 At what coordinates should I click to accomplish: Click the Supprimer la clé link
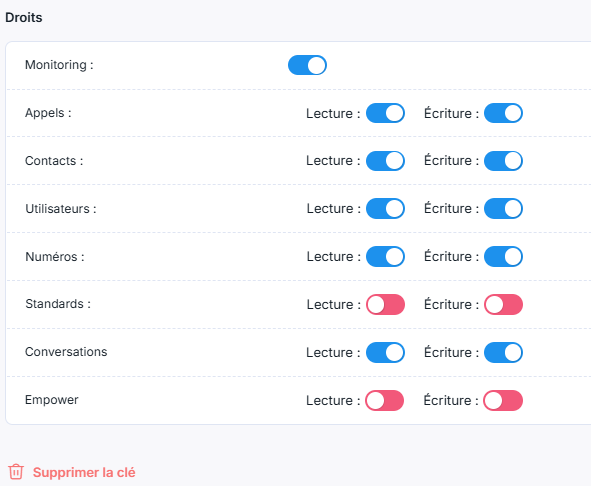coord(84,472)
